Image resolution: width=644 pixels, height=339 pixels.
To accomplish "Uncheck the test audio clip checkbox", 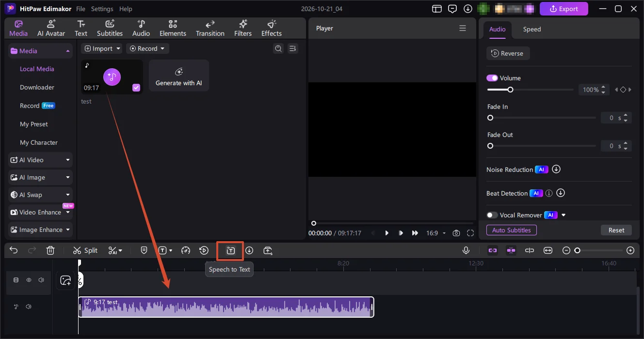I will (x=136, y=88).
